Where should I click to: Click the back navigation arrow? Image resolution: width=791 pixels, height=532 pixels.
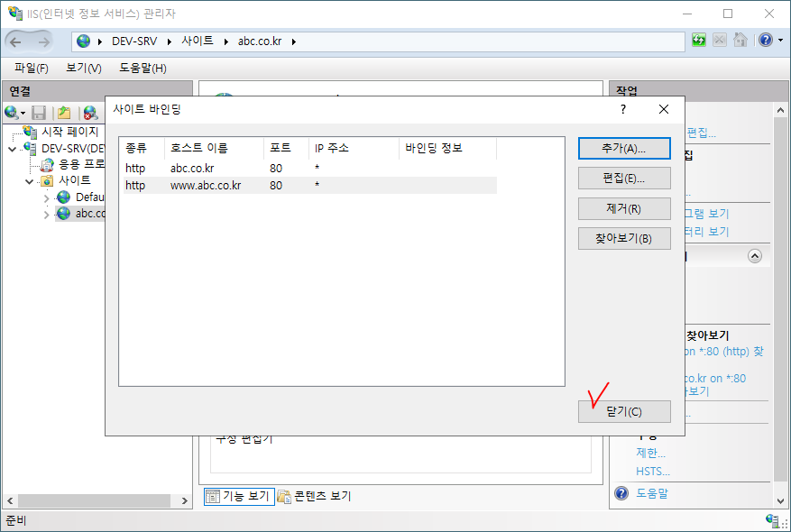click(15, 41)
